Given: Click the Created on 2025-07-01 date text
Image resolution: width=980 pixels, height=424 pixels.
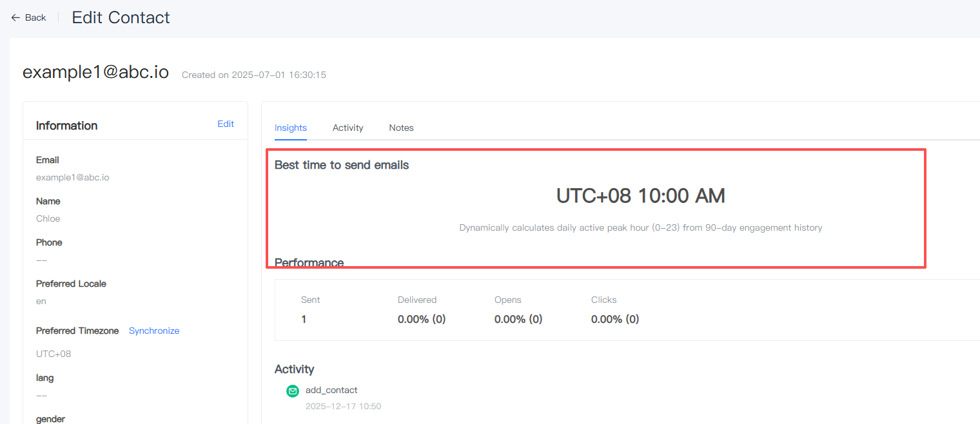Looking at the screenshot, I should coord(254,75).
